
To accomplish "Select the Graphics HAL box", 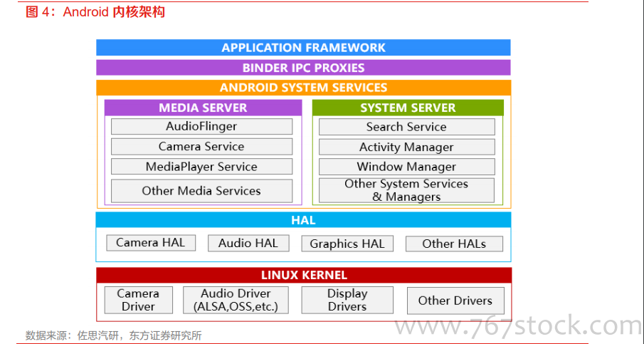I will tap(347, 244).
